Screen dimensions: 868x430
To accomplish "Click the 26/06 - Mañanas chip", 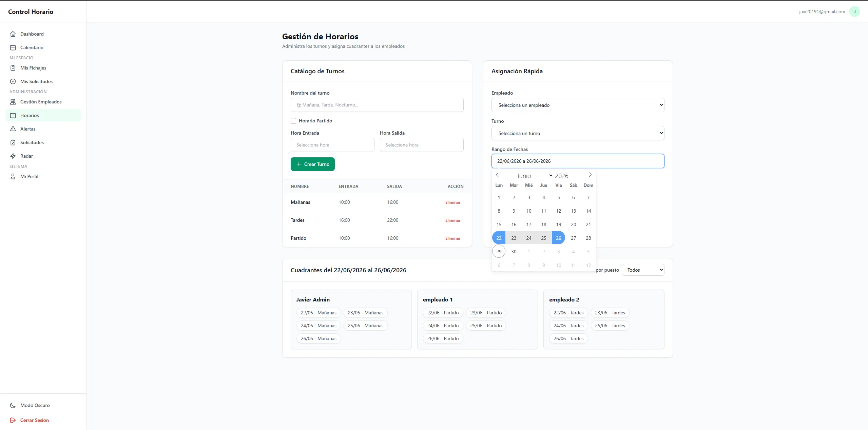I will tap(319, 338).
